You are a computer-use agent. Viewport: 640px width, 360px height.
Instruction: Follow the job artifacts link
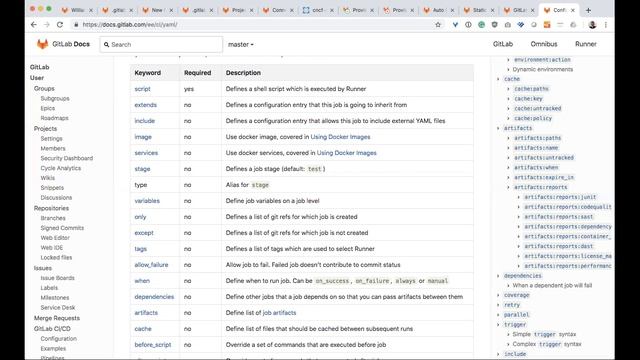coord(279,313)
